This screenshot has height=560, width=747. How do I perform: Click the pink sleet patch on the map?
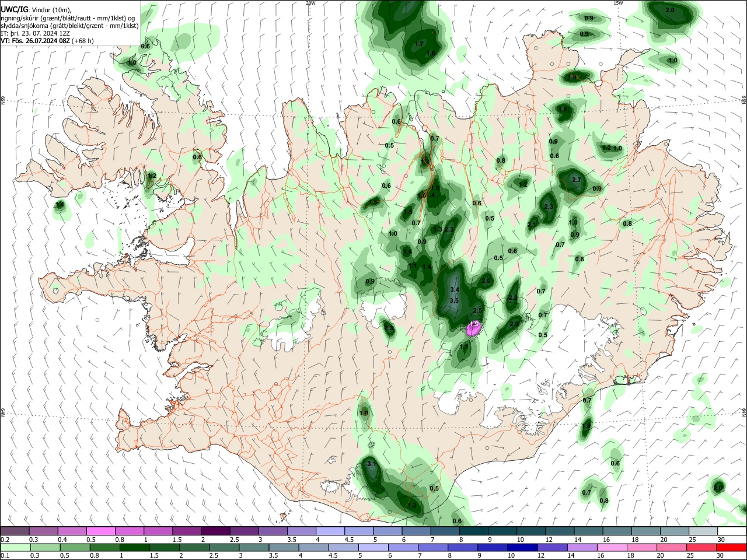(474, 329)
